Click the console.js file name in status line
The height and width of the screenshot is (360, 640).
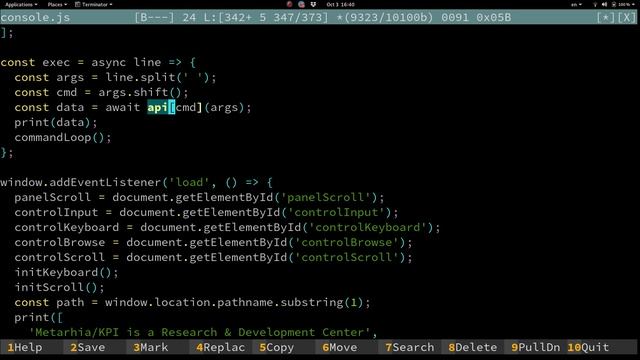pyautogui.click(x=36, y=18)
